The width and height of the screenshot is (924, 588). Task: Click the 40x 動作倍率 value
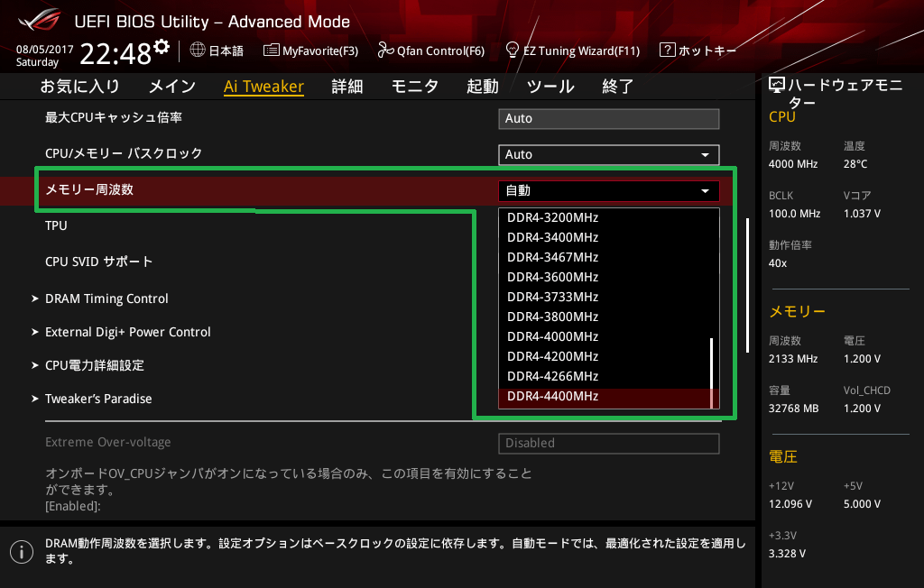click(x=778, y=263)
